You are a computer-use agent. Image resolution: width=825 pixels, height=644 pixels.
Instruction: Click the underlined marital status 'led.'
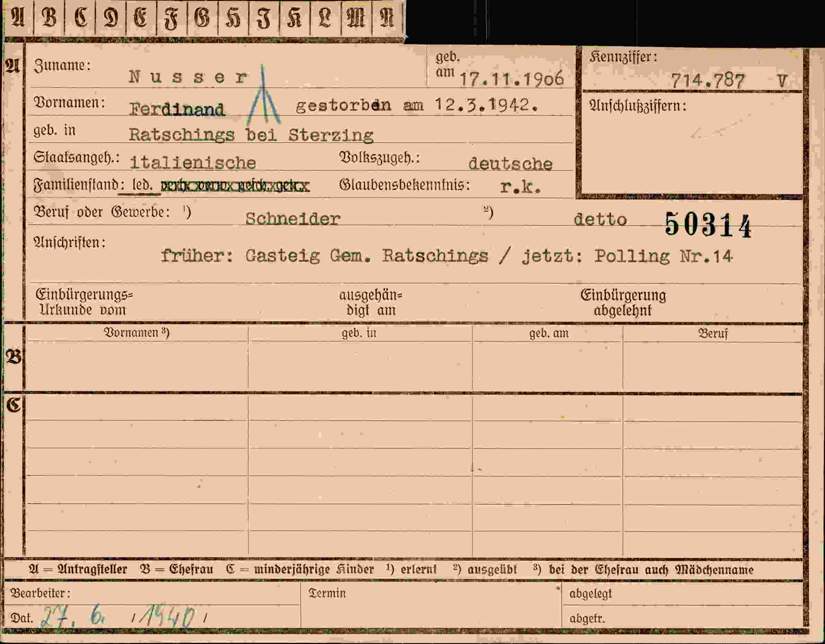[x=142, y=185]
